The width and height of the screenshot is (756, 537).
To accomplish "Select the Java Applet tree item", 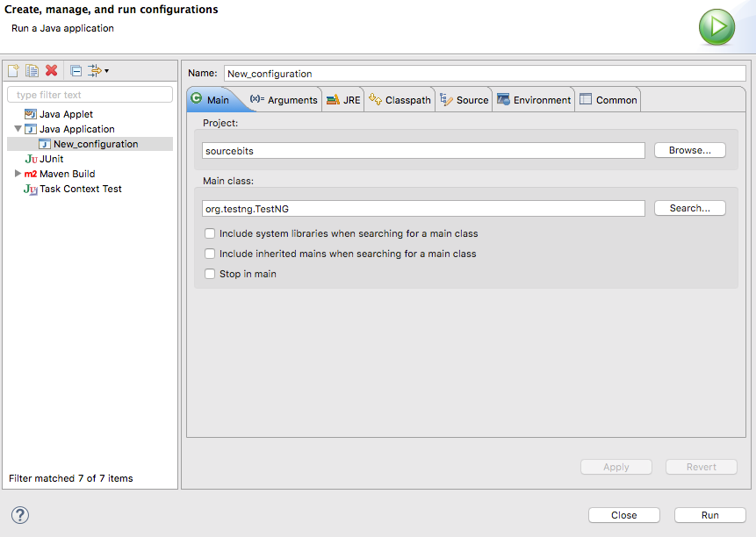I will pos(66,114).
